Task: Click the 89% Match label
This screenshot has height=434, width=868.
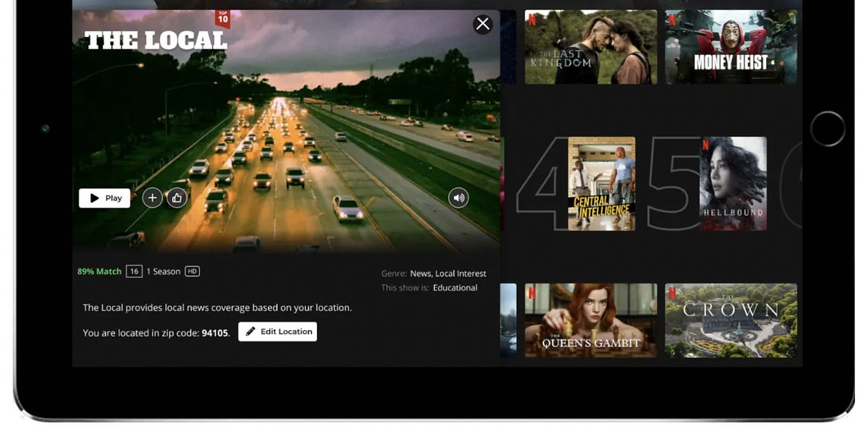Action: coord(99,271)
